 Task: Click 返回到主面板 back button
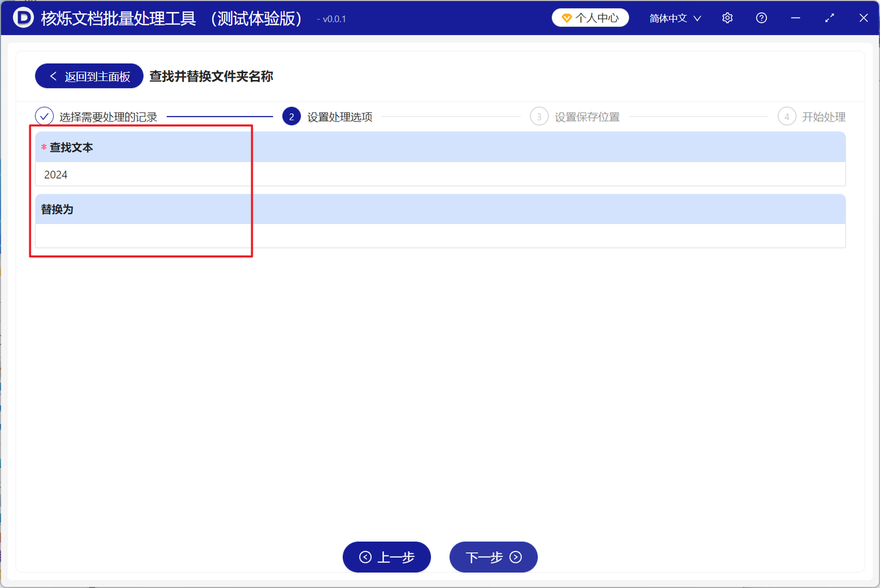click(89, 76)
